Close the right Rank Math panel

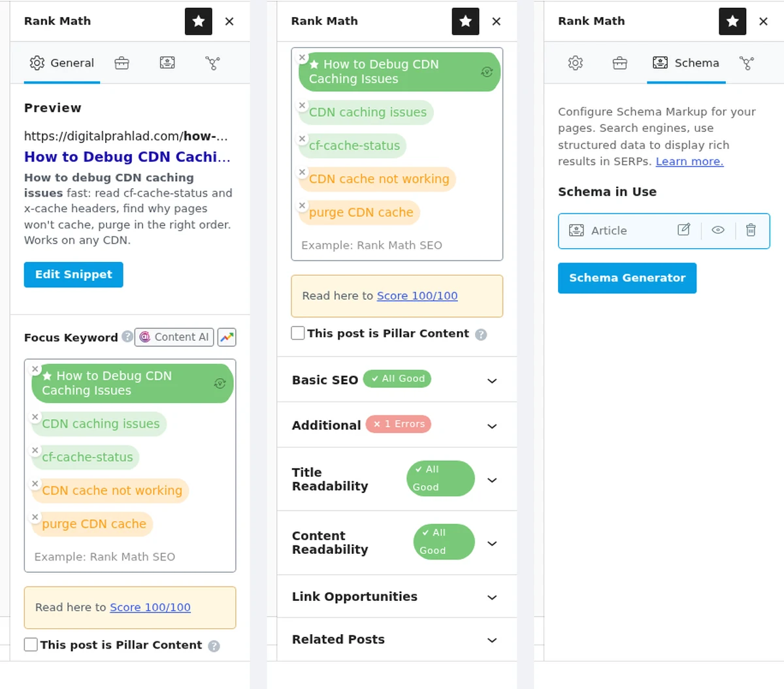point(763,22)
